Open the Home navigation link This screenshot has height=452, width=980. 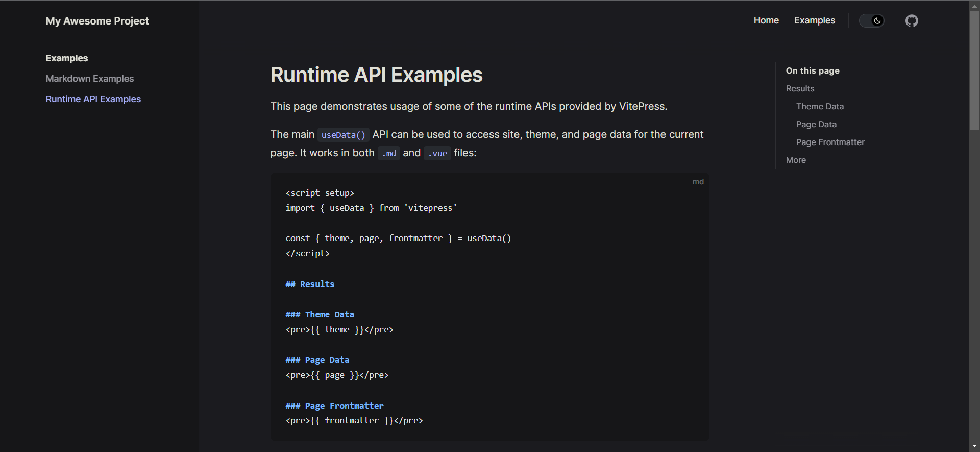pyautogui.click(x=766, y=20)
